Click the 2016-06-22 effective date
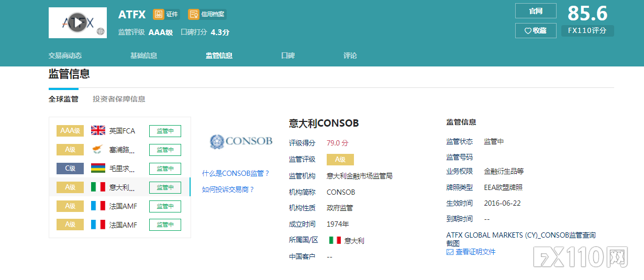 pyautogui.click(x=502, y=204)
